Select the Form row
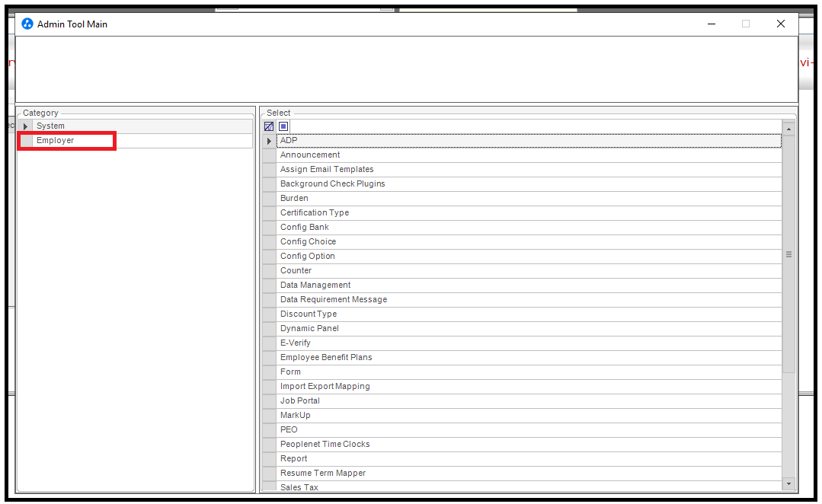The height and width of the screenshot is (504, 822). click(529, 372)
